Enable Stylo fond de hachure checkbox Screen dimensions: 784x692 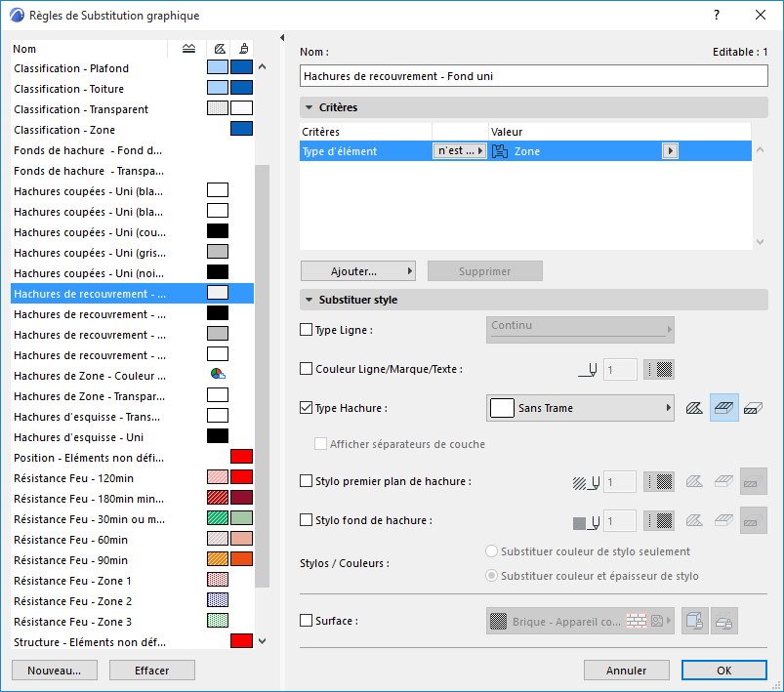click(306, 519)
